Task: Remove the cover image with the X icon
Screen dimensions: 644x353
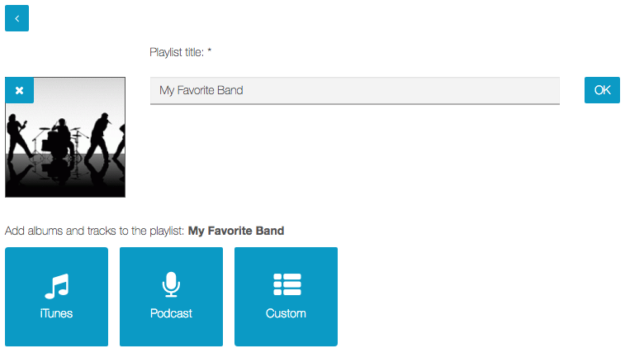Action: tap(19, 90)
